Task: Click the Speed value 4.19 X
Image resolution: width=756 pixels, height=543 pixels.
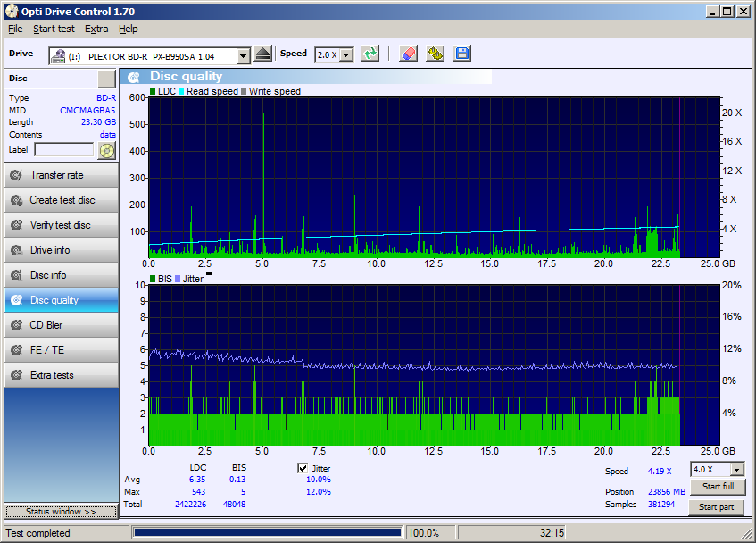Action: (x=659, y=472)
